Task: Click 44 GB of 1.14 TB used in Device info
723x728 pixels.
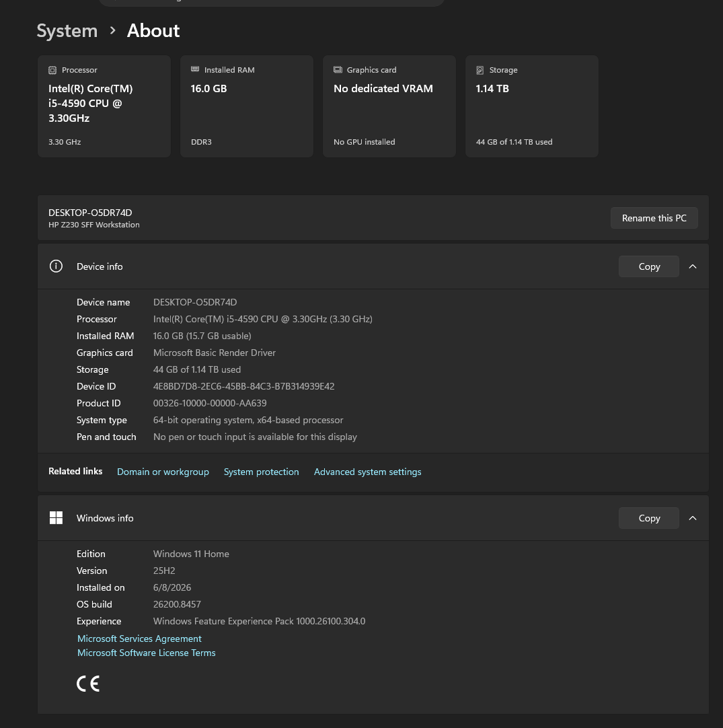Action: tap(197, 369)
